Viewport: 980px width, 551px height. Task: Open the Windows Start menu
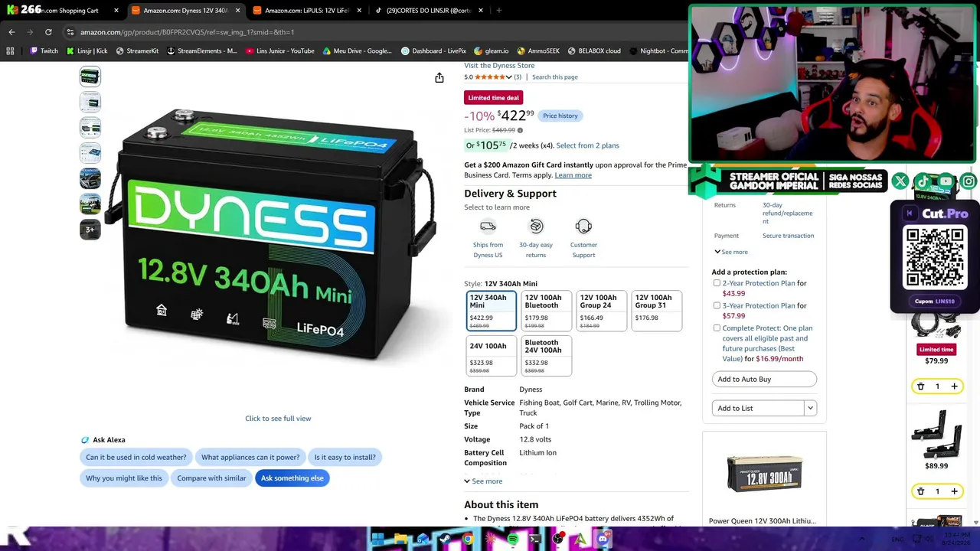[x=377, y=540]
